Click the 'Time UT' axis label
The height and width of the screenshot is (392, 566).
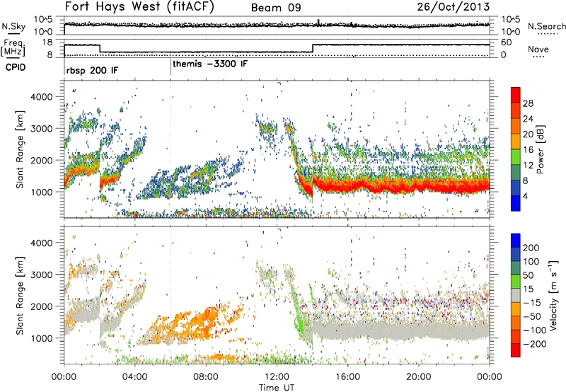[x=277, y=388]
